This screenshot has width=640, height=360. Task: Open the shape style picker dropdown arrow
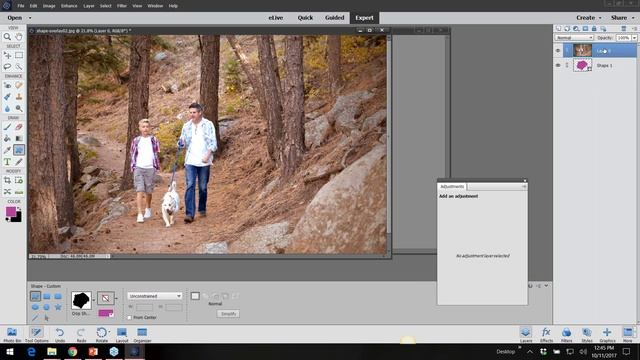(116, 298)
